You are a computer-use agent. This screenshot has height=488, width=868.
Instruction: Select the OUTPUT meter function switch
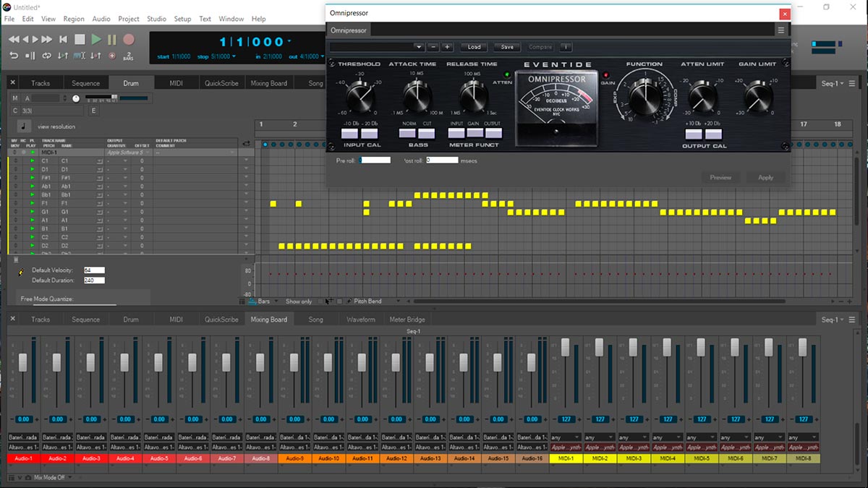(x=493, y=133)
